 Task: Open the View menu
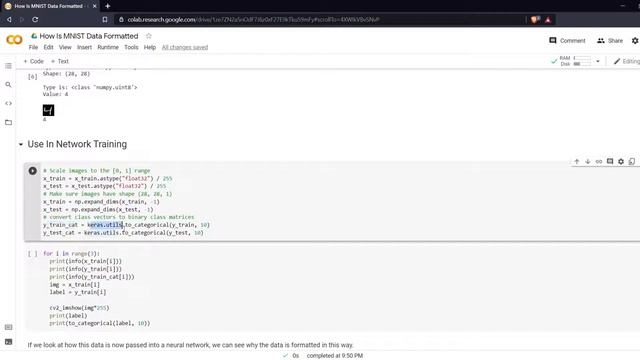click(65, 47)
